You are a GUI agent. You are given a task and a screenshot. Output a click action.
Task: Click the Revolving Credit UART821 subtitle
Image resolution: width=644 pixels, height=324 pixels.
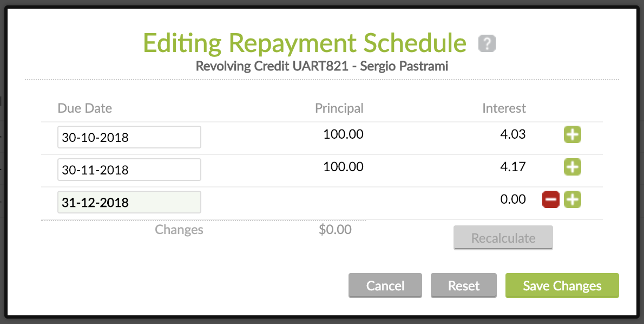coord(322,66)
